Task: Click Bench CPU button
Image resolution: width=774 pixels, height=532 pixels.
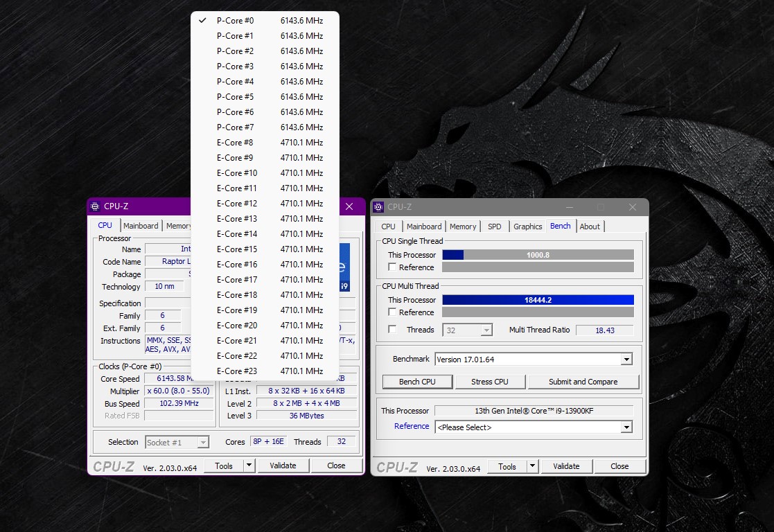Action: click(x=417, y=382)
